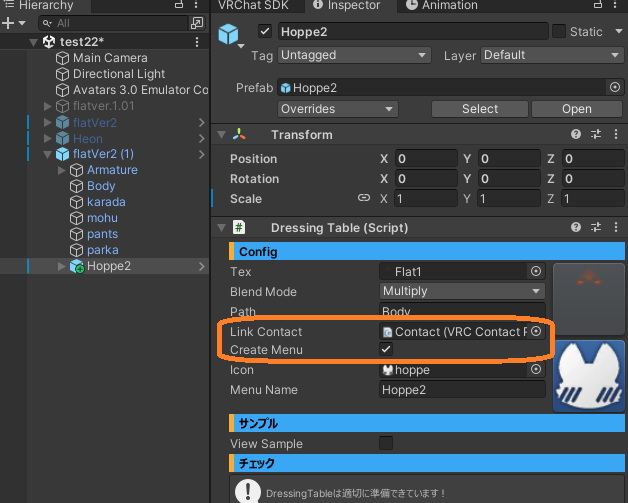The image size is (628, 503).
Task: Click the Hierarchy search field
Action: 113,23
